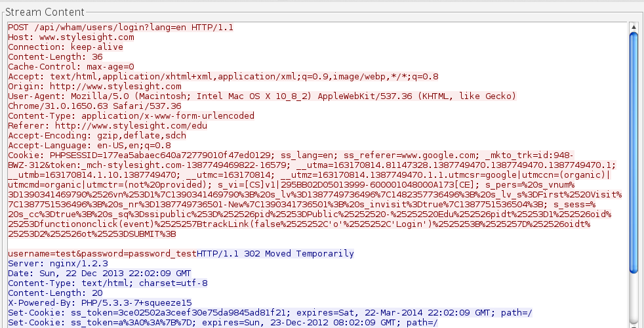
Task: Click the Date: Sun, 22 Dec 2013 line
Action: pyautogui.click(x=100, y=274)
